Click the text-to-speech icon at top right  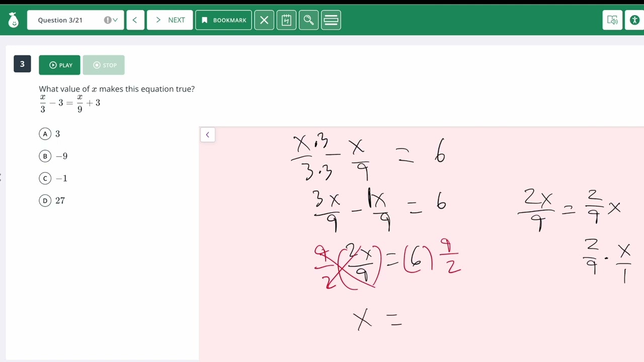[x=612, y=20]
